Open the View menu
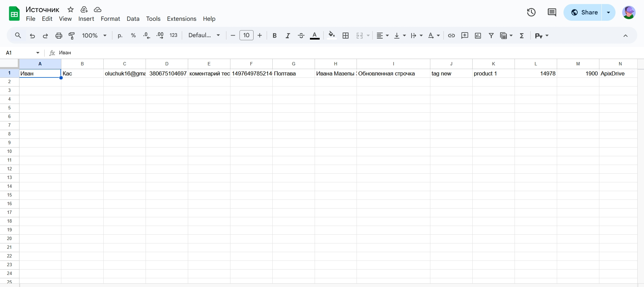 click(x=65, y=19)
